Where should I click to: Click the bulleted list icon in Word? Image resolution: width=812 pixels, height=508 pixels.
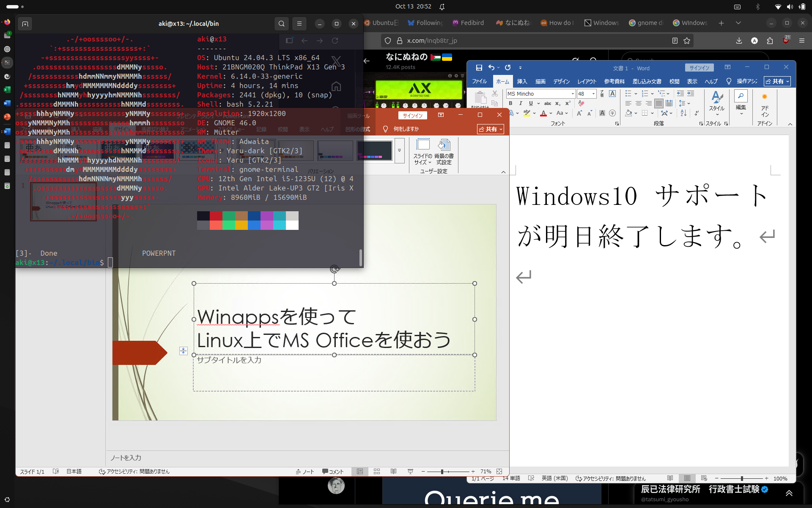pos(628,94)
